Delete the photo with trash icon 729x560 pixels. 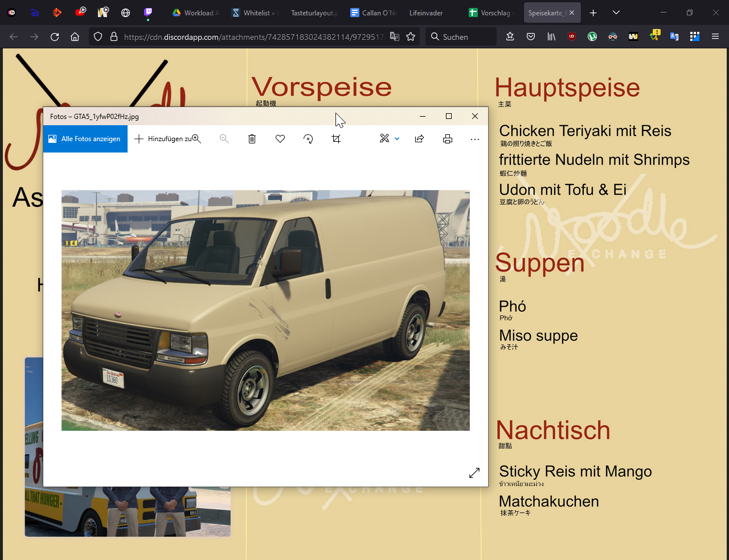point(252,139)
